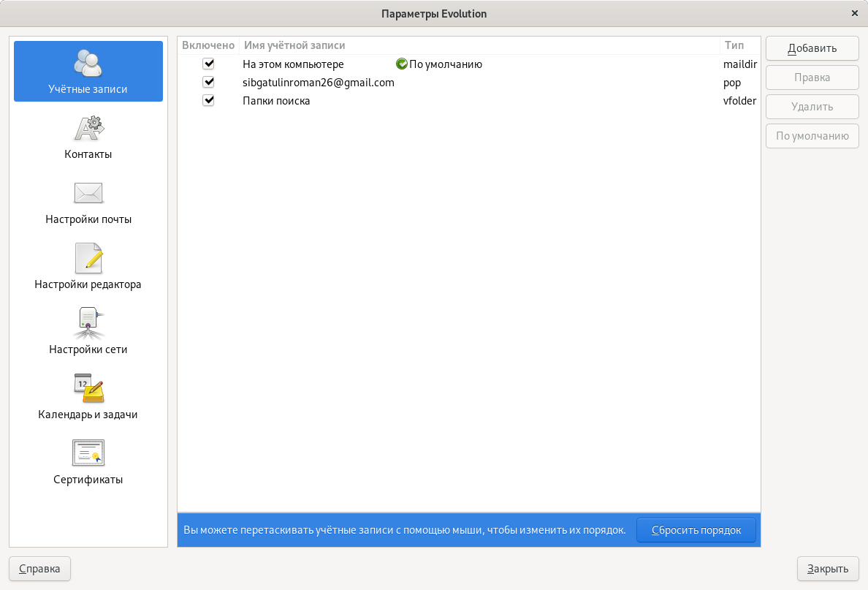
Task: Click the vfolder type cell
Action: (739, 101)
